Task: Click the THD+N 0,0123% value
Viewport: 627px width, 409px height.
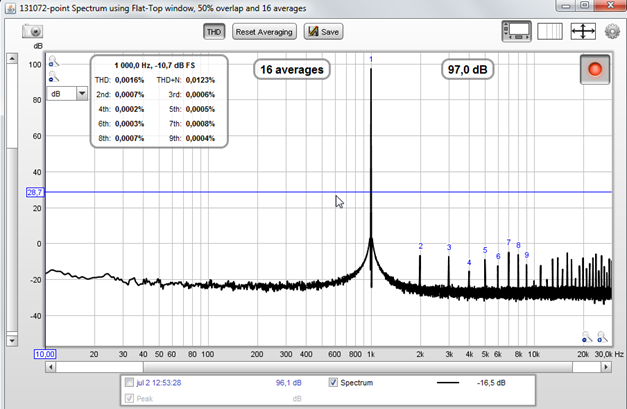Action: point(200,80)
